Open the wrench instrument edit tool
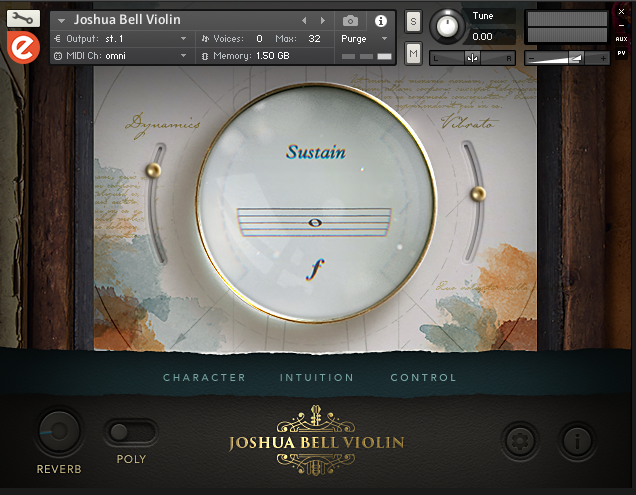This screenshot has height=495, width=636. click(23, 18)
